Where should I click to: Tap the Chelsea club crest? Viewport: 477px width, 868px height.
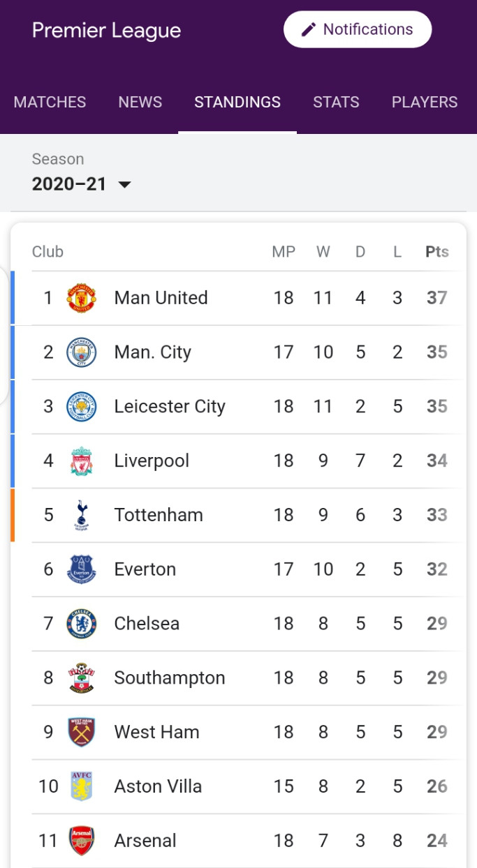coord(81,624)
